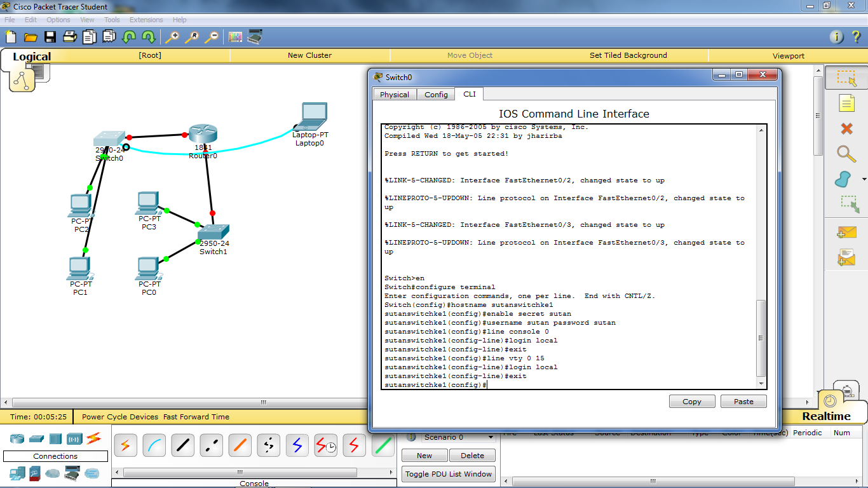Switch to the Physical tab in Switch0
This screenshot has height=488, width=868.
[395, 95]
